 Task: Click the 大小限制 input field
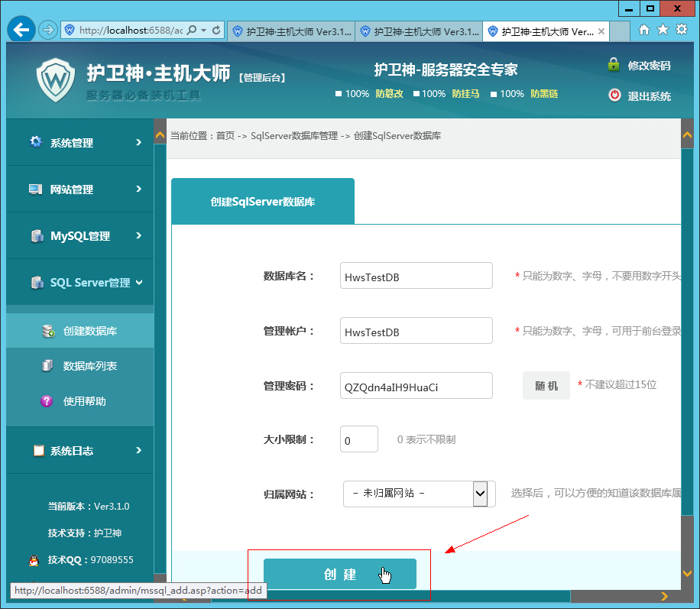coord(359,439)
